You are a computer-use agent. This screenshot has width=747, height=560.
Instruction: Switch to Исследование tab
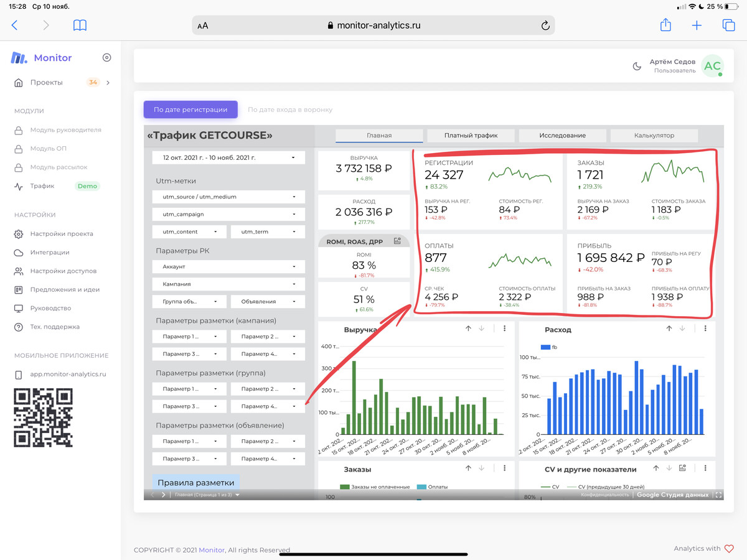coord(563,136)
